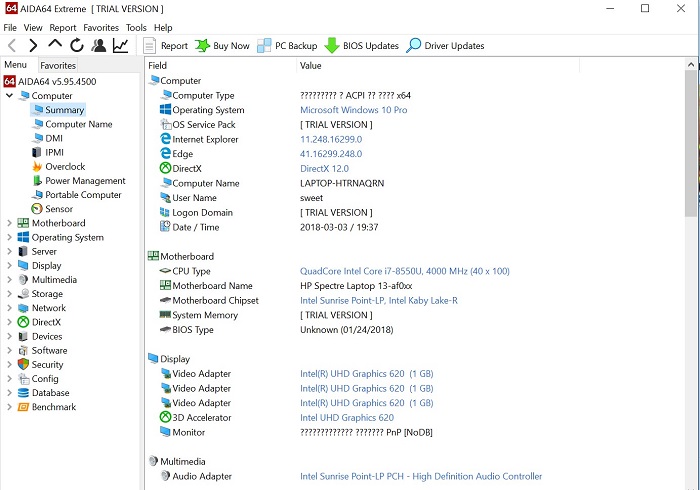The height and width of the screenshot is (490, 700).
Task: Expand the Storage tree node
Action: [x=9, y=294]
